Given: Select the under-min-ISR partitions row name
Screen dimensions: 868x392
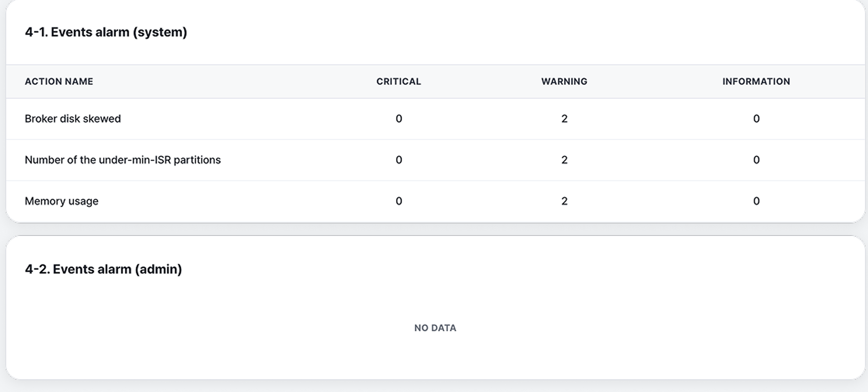Looking at the screenshot, I should coord(122,160).
